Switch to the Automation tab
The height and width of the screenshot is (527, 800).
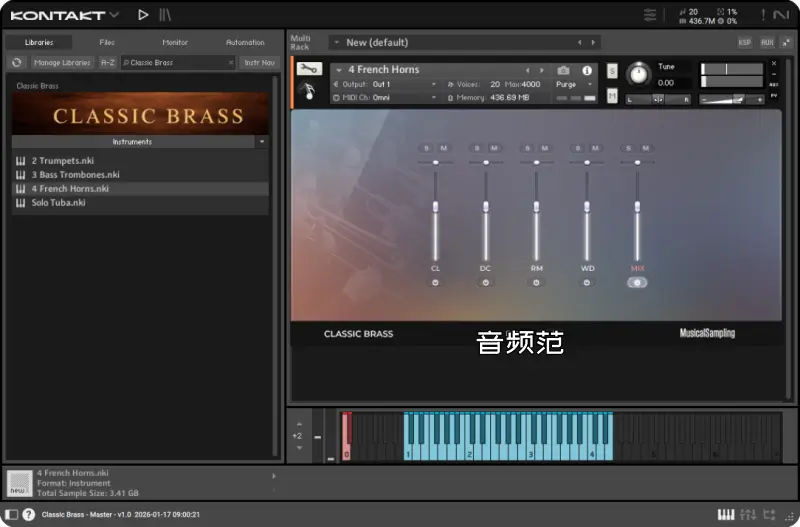tap(245, 42)
